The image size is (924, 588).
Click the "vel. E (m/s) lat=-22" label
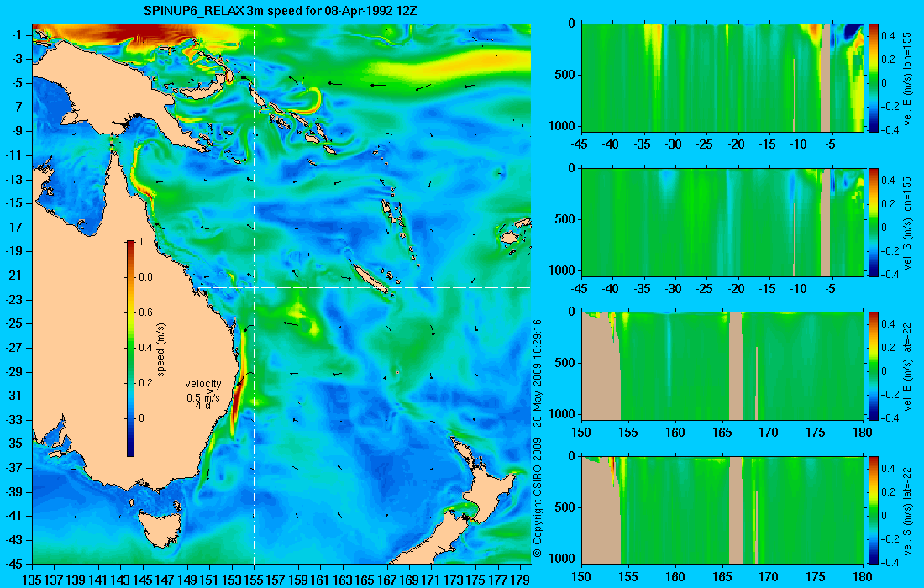coord(907,366)
